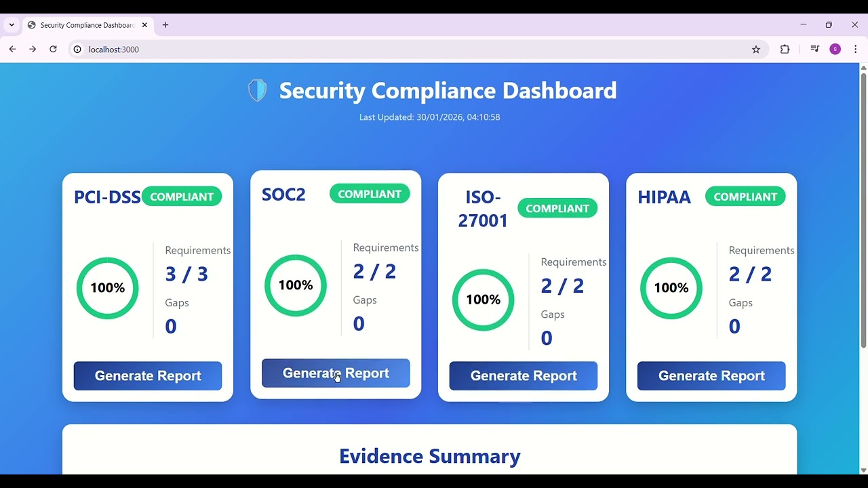
Task: Click the page vertical scrollbar thumb
Action: 863,210
